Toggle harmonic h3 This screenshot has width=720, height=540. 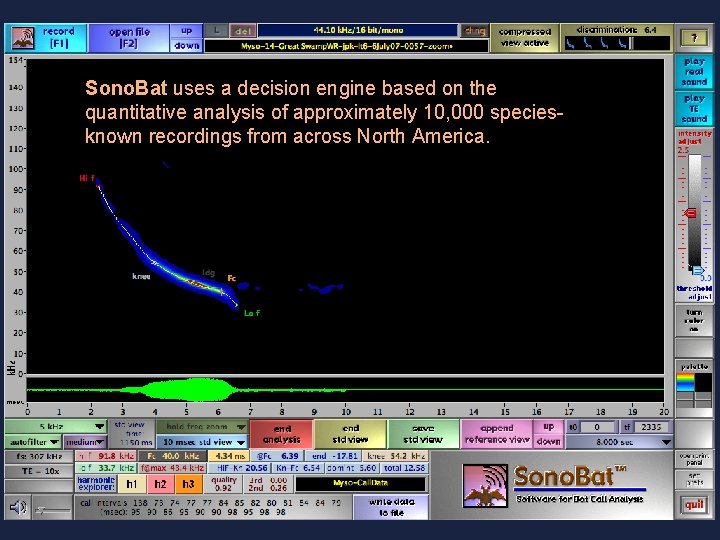pyautogui.click(x=188, y=484)
